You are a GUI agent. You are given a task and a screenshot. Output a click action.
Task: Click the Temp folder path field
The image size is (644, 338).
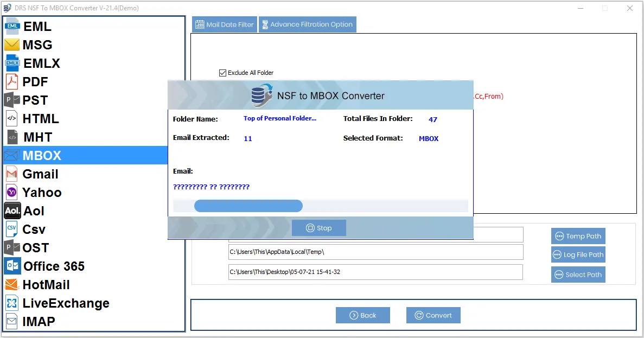pos(376,252)
